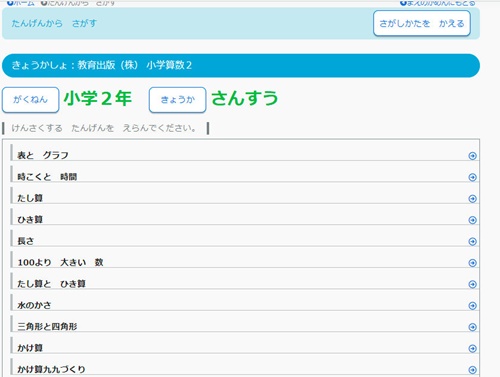Select the 100より 大きい 数 unit
This screenshot has width=500, height=377.
(245, 259)
